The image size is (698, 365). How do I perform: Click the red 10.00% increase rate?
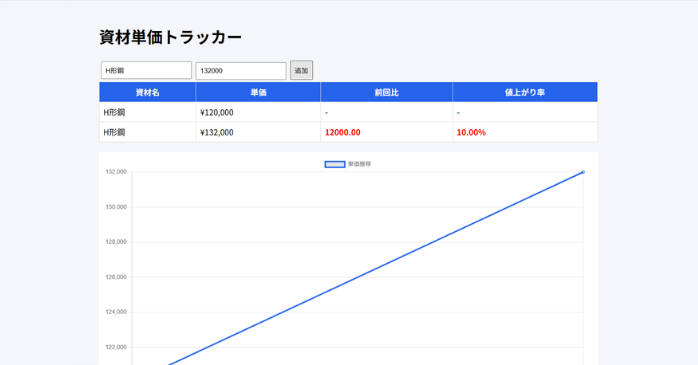[471, 132]
